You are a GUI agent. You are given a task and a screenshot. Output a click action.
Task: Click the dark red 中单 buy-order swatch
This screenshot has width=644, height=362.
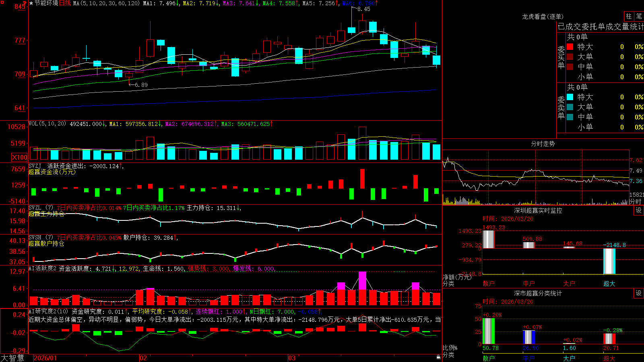click(570, 67)
